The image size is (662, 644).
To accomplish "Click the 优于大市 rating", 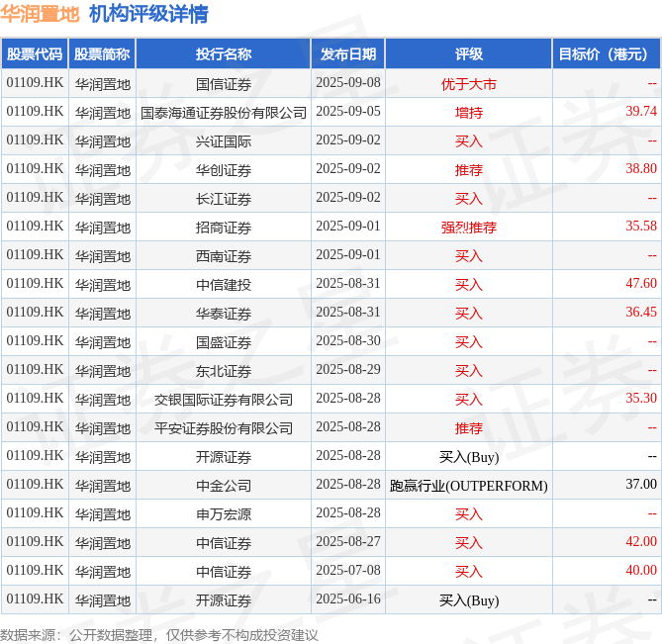I will tap(469, 84).
